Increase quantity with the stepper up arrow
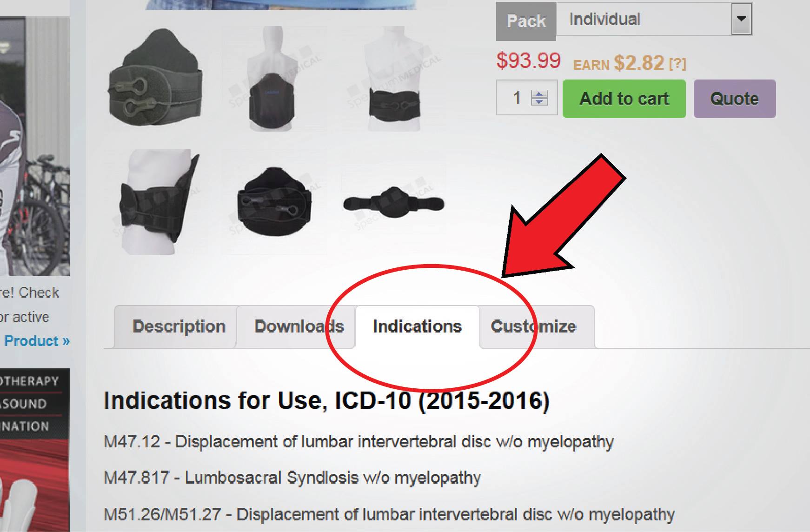This screenshot has height=532, width=810. click(539, 94)
